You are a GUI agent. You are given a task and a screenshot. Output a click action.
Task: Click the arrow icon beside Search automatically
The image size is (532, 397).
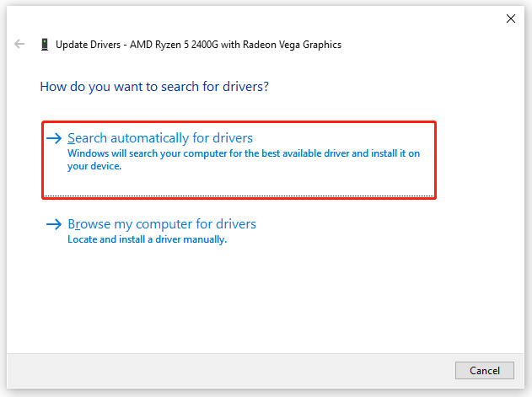[54, 138]
